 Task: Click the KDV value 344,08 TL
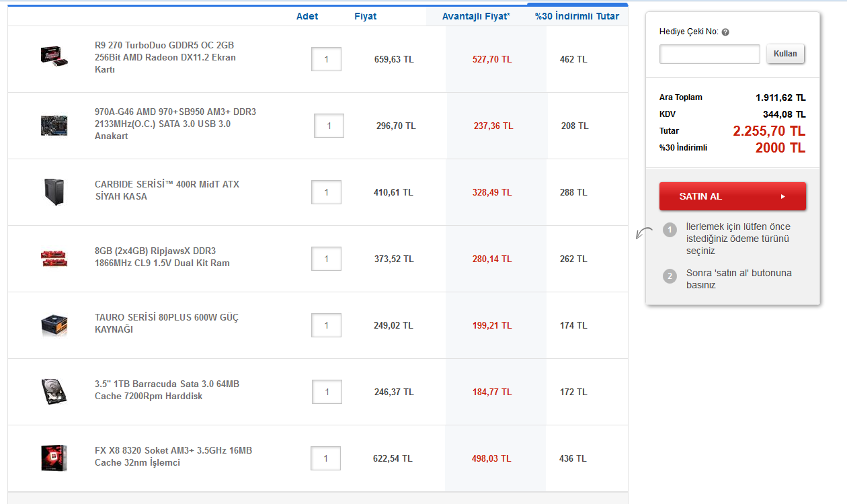[x=784, y=114]
